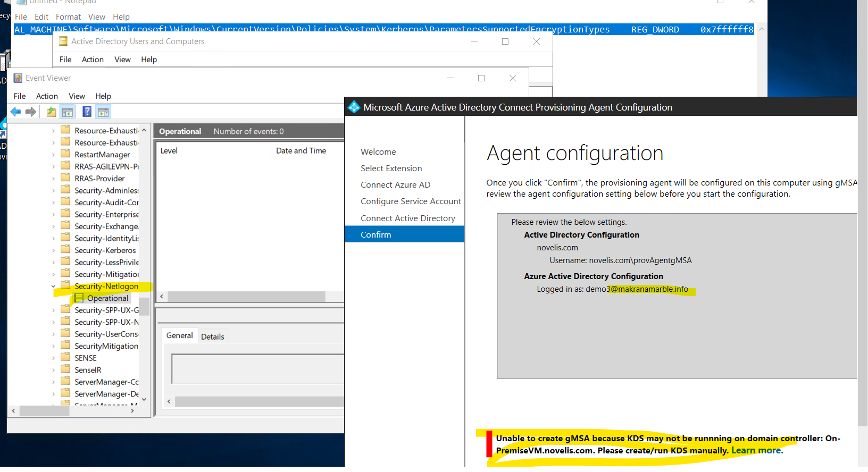Viewport: 868px width, 472px height.
Task: Open Help via blue question mark icon
Action: 87,112
